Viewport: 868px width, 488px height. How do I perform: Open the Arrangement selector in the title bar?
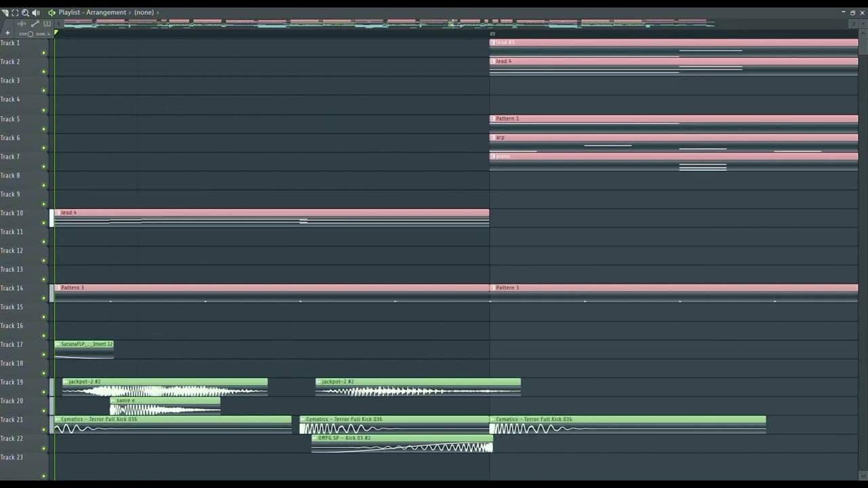[x=106, y=12]
